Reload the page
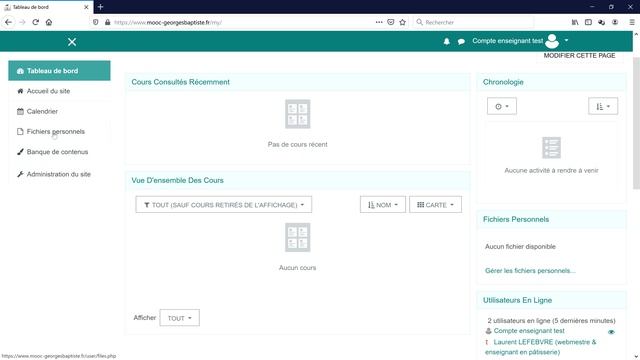The width and height of the screenshot is (640, 360). (36, 22)
